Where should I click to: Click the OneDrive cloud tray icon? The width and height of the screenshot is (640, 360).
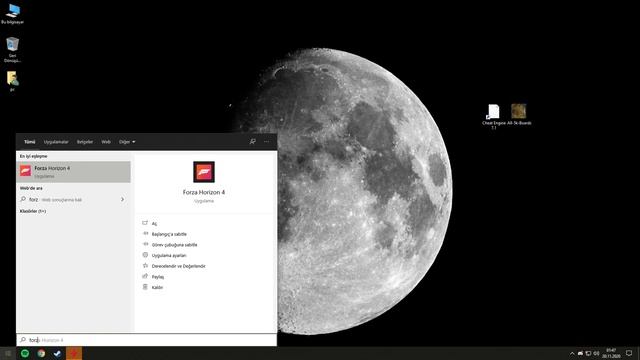tap(580, 353)
